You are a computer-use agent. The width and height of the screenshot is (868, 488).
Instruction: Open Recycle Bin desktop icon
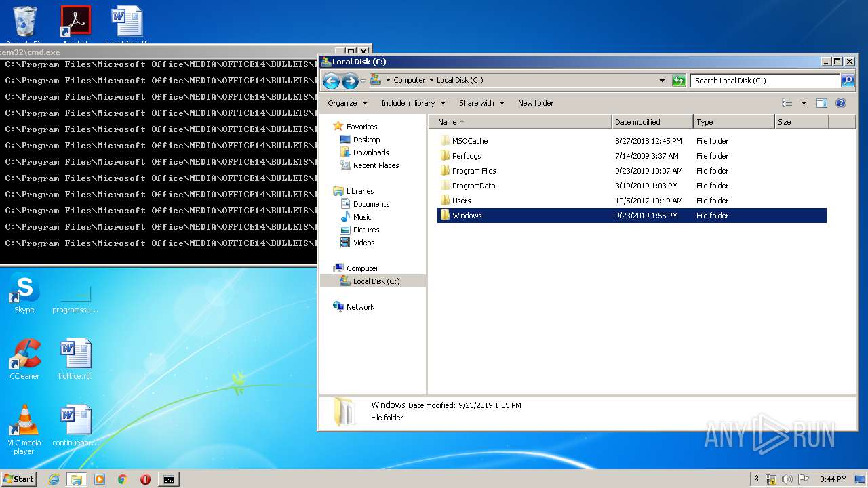point(24,26)
